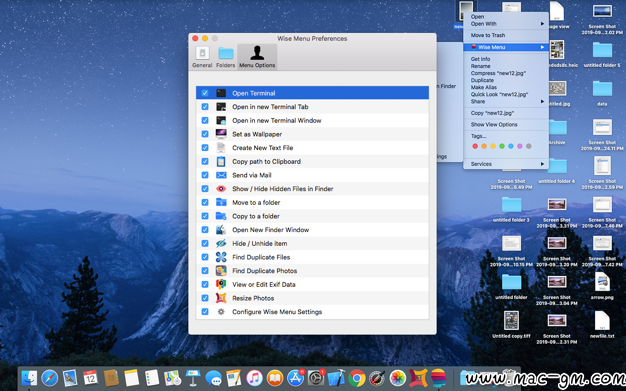Image resolution: width=626 pixels, height=391 pixels.
Task: Select the Hide / Unhide item row label
Action: pyautogui.click(x=260, y=243)
